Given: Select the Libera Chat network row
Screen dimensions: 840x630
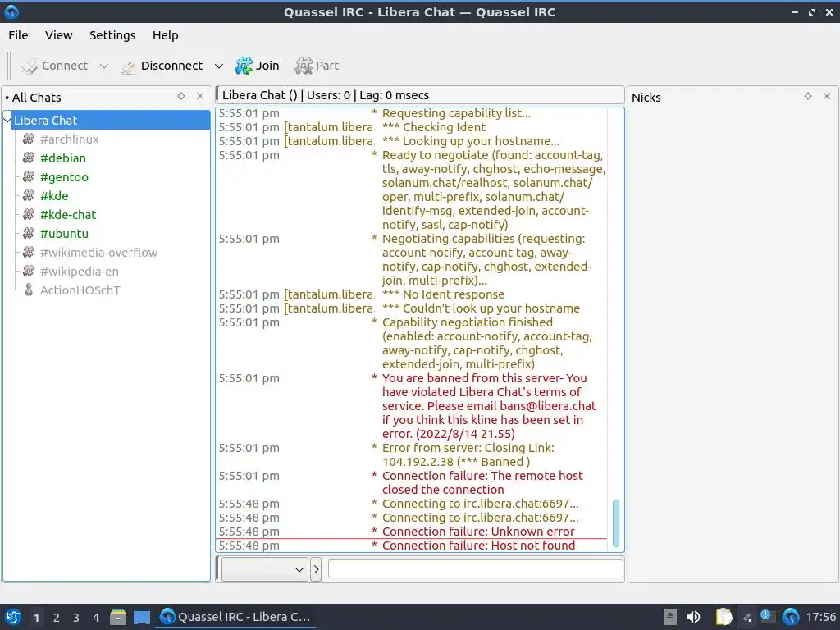Looking at the screenshot, I should [111, 121].
